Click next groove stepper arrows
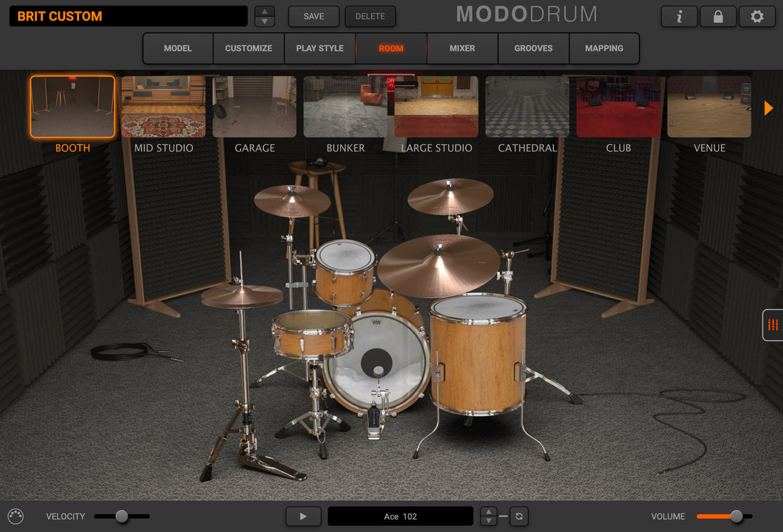Image resolution: width=783 pixels, height=532 pixels. point(488,516)
